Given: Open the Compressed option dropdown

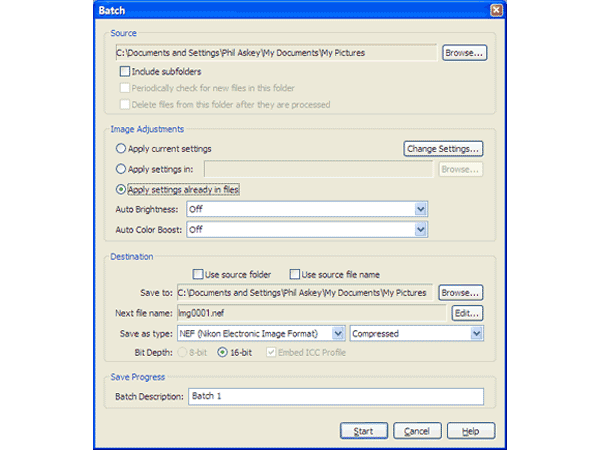Looking at the screenshot, I should (476, 334).
